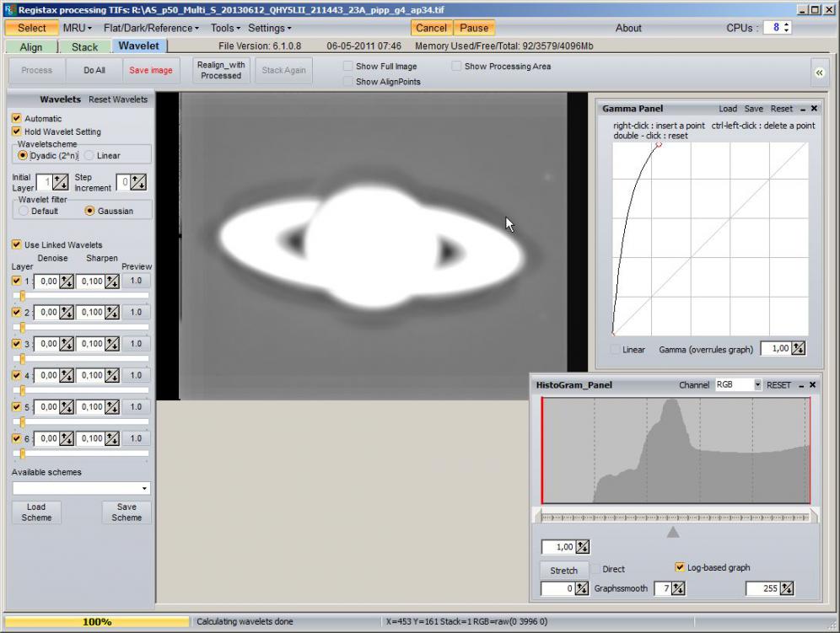
Task: Click the histogram 1,00 value spinner icon
Action: [582, 547]
